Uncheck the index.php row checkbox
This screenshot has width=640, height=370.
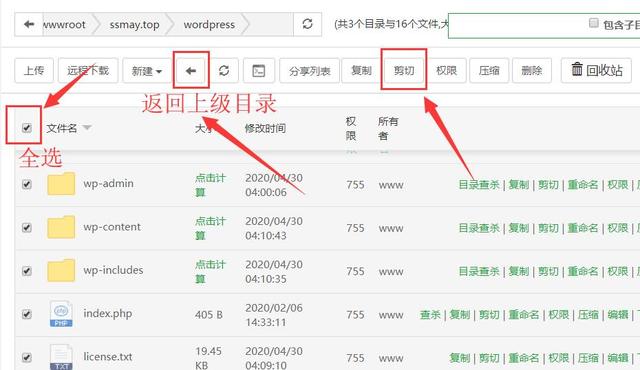27,314
